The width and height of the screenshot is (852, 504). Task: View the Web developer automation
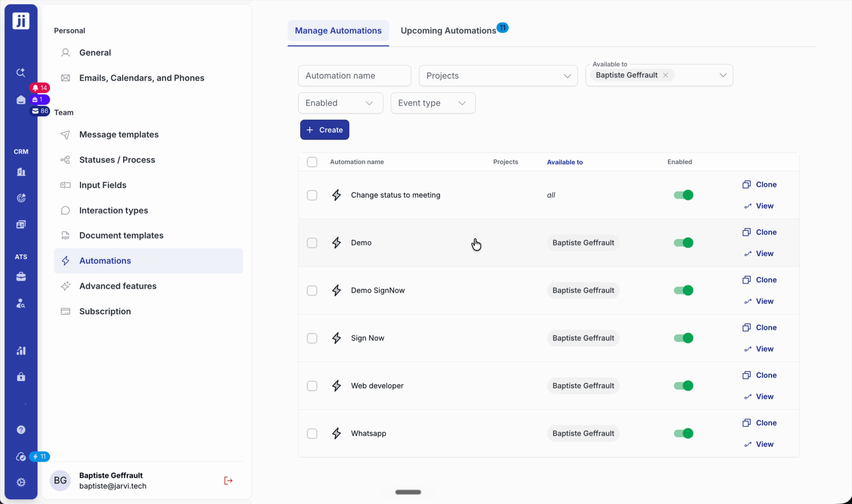tap(759, 397)
